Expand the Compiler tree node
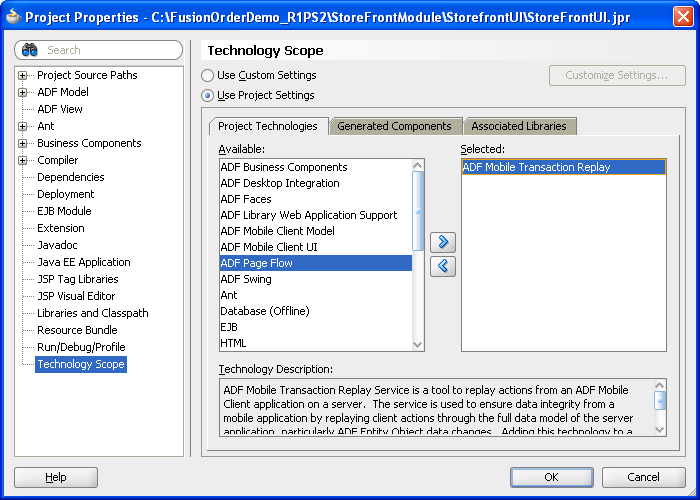This screenshot has width=700, height=500. click(22, 160)
